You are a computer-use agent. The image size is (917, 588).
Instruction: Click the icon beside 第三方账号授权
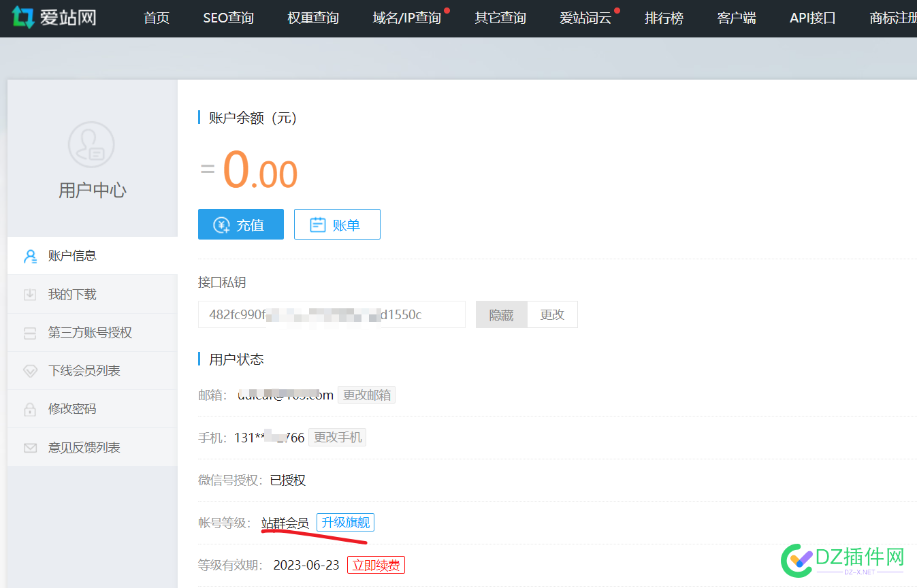click(30, 333)
